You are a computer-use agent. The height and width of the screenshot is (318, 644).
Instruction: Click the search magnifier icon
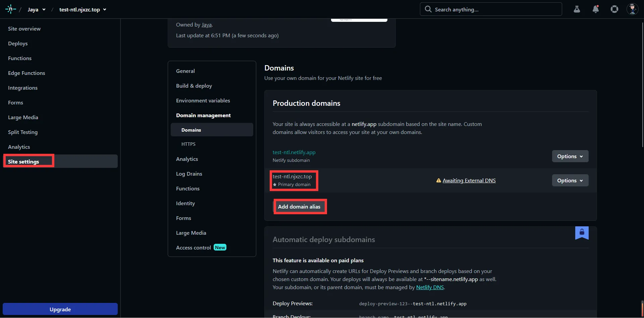pos(428,9)
